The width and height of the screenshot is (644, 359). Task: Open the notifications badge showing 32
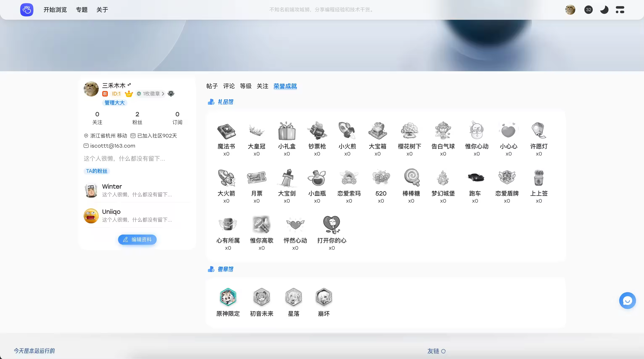589,10
